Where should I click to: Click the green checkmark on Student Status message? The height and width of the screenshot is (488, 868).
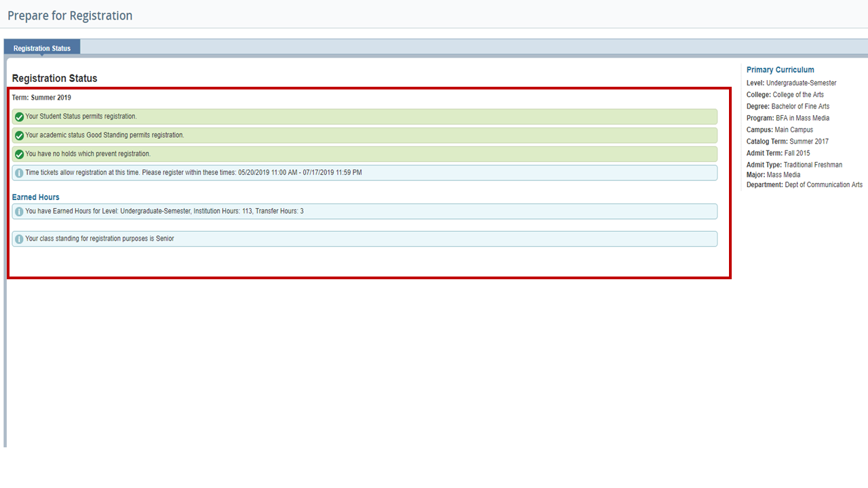pyautogui.click(x=20, y=117)
